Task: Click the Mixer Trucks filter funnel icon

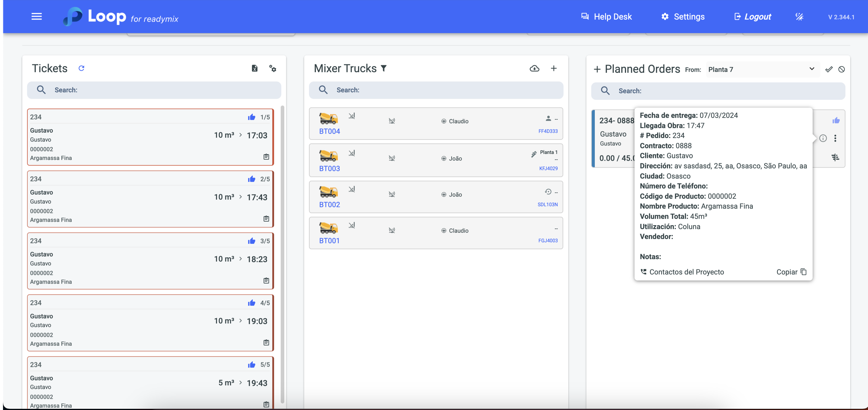Action: 384,68
